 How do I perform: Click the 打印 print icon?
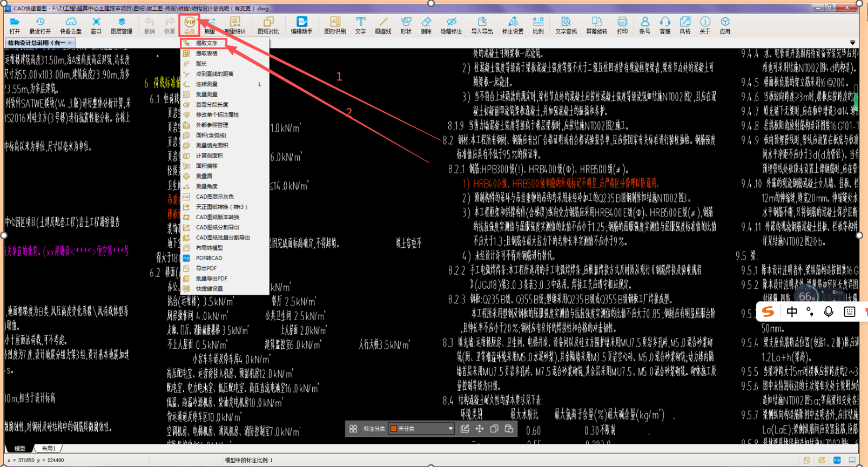coord(622,25)
